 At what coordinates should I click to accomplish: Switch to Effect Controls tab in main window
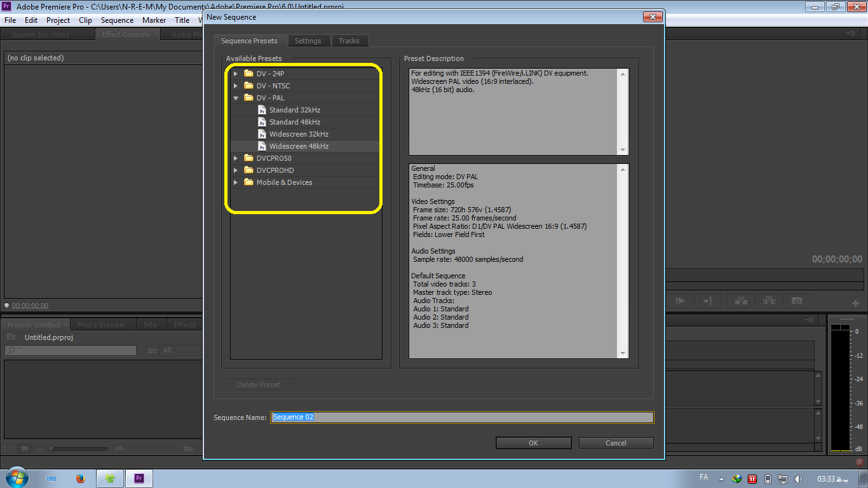click(x=126, y=34)
